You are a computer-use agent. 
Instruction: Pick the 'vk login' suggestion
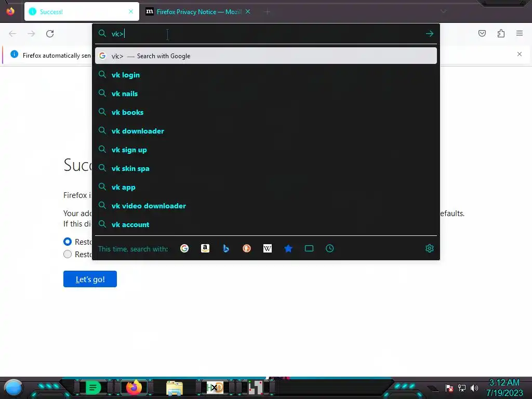(x=265, y=75)
